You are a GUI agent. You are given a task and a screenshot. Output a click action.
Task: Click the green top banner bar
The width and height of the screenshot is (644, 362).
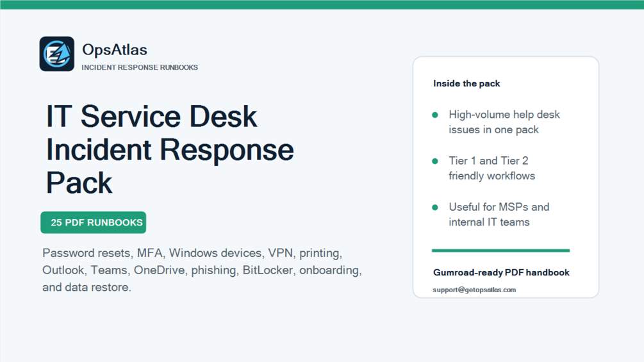click(322, 4)
